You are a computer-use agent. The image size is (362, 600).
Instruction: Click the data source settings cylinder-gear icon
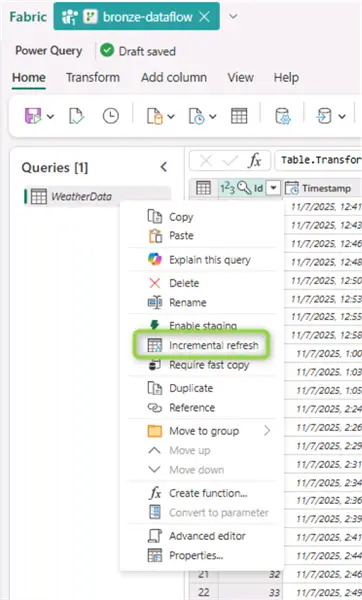[x=283, y=116]
